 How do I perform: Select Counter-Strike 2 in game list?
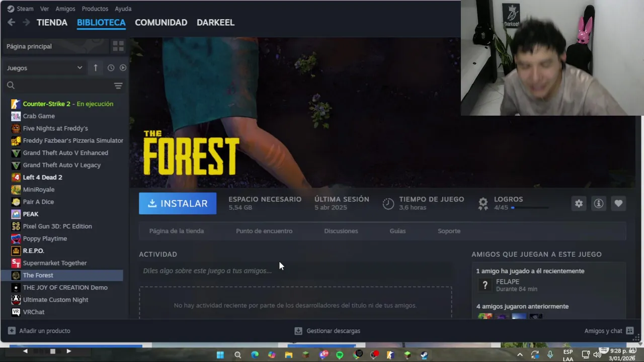[62, 104]
